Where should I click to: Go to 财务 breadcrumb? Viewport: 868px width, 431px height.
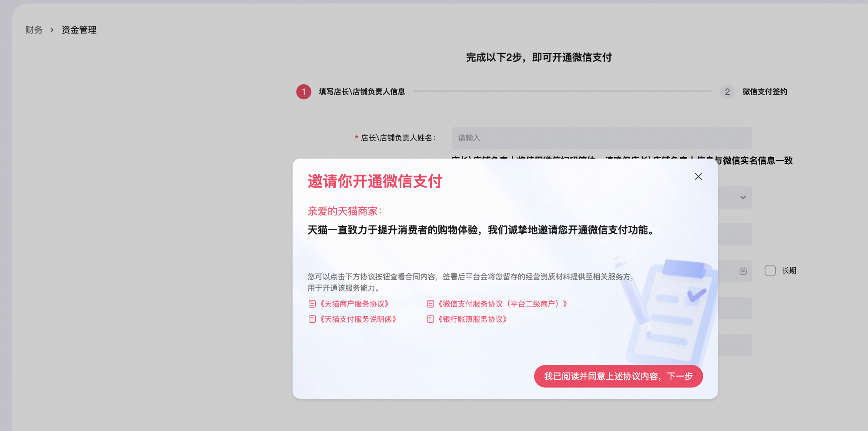(34, 30)
